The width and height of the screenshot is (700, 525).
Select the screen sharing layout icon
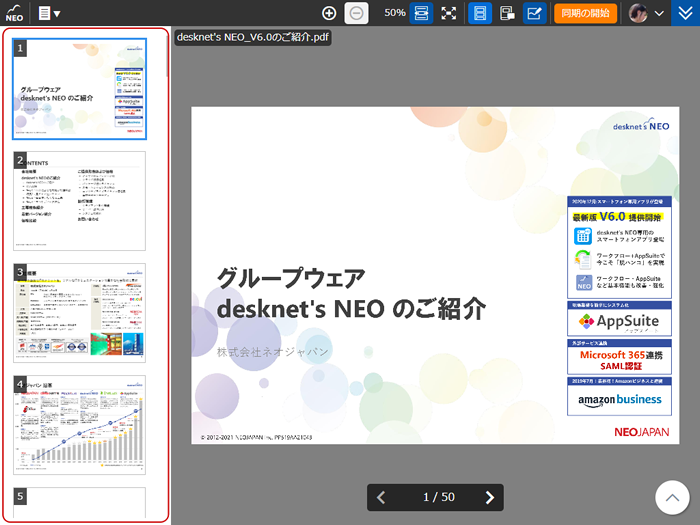coord(507,13)
